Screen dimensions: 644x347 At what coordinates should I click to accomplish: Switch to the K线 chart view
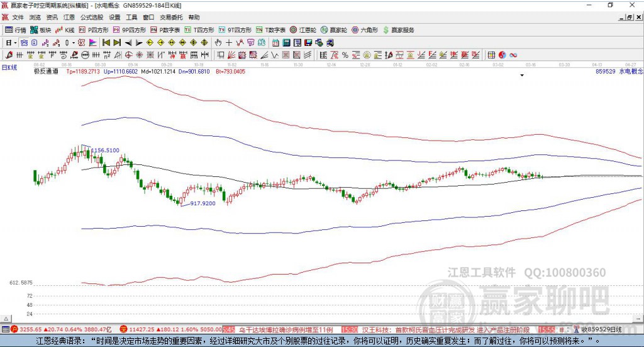tap(65, 30)
